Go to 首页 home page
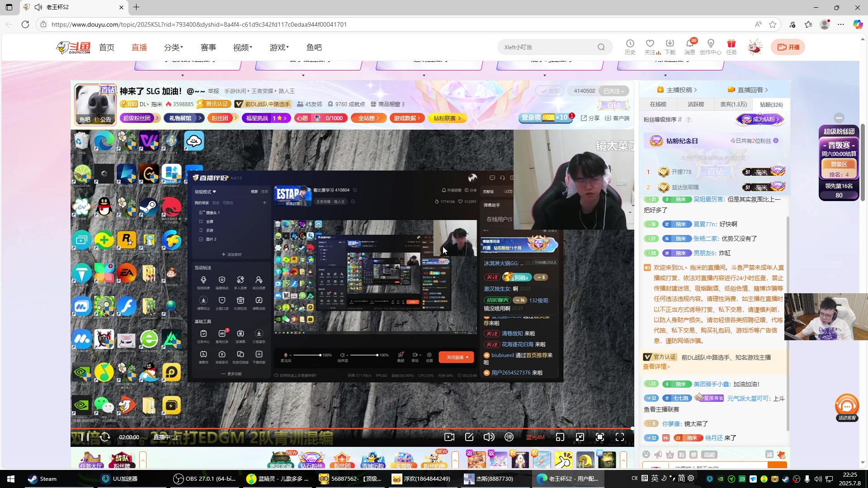868x488 pixels. 107,47
